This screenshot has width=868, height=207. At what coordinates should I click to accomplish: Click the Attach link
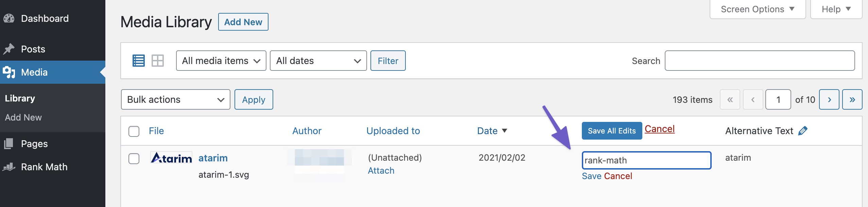click(x=381, y=171)
